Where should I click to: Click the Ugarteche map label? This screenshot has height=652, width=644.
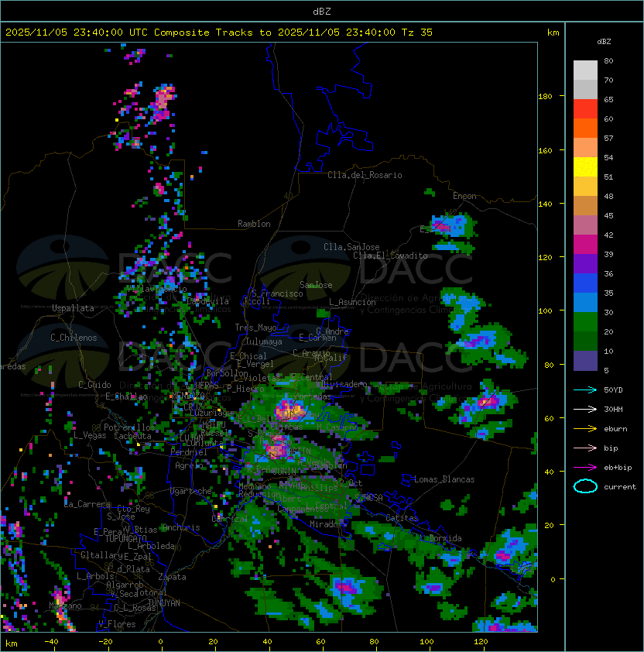click(x=191, y=491)
